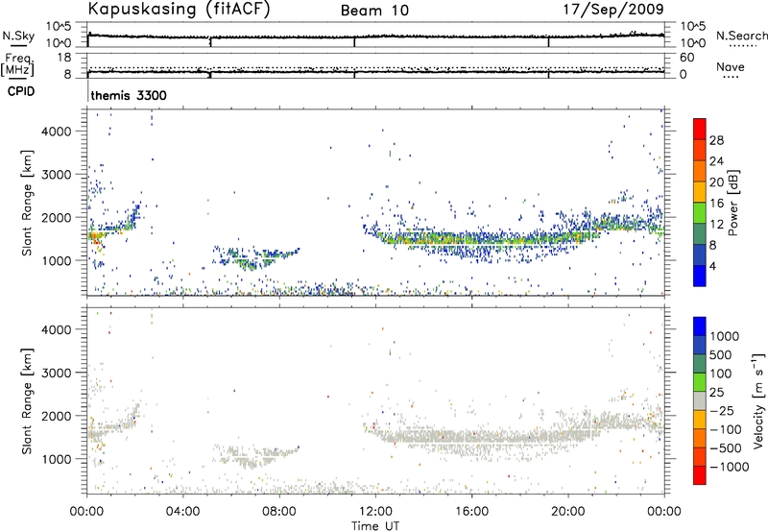Select the -100 label on Velocity colorbar
768x532 pixels.
click(726, 429)
